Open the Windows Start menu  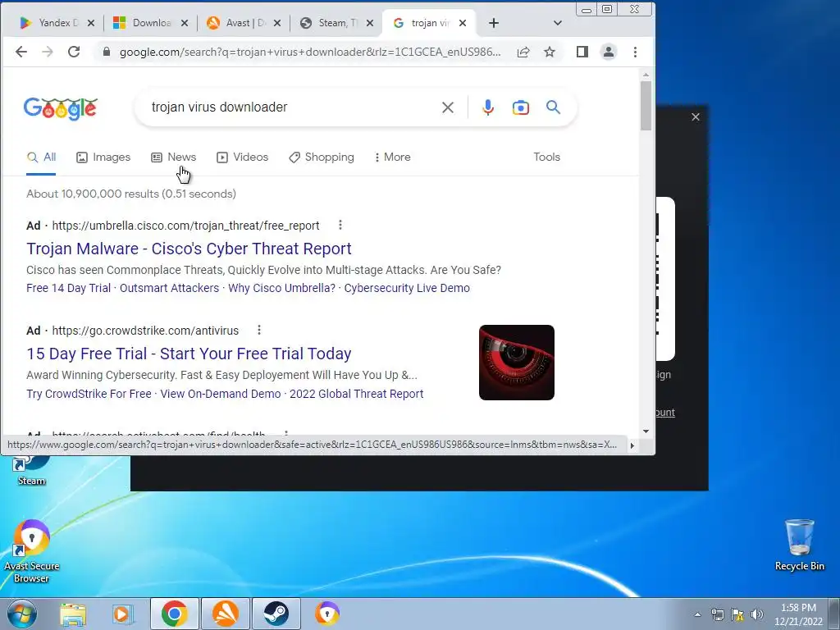21,614
